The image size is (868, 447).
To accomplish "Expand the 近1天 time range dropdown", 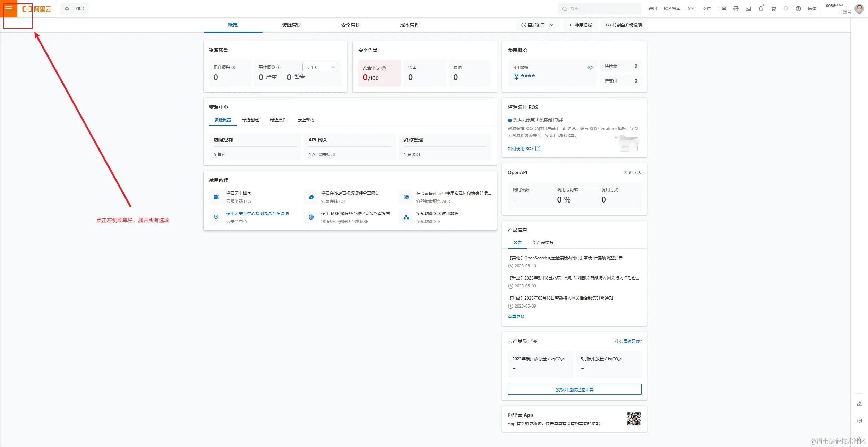I will [x=319, y=67].
